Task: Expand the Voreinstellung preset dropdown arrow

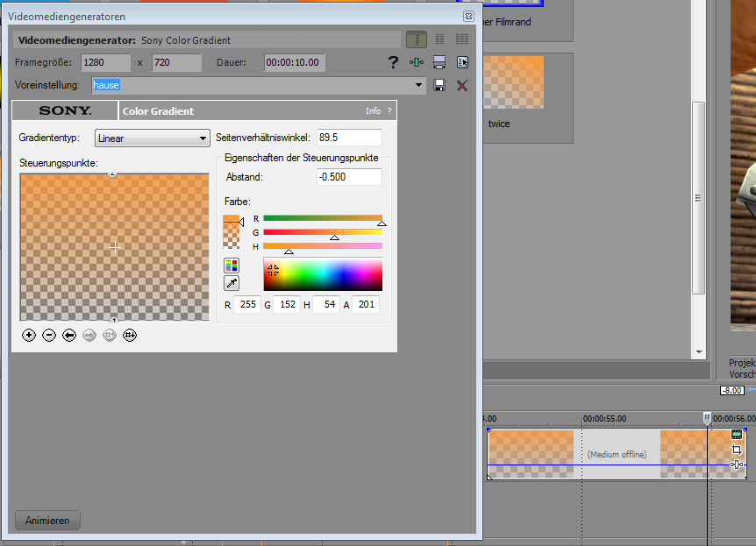Action: point(419,85)
